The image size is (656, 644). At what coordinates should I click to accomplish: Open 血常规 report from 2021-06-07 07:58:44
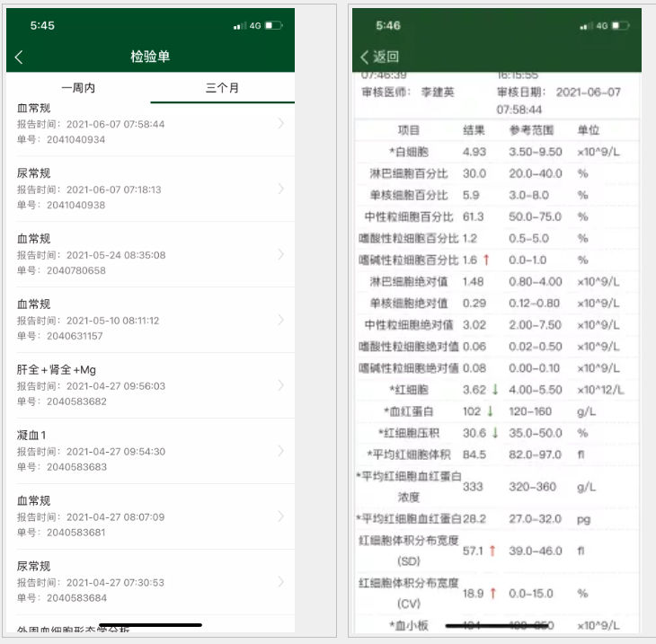coord(150,124)
